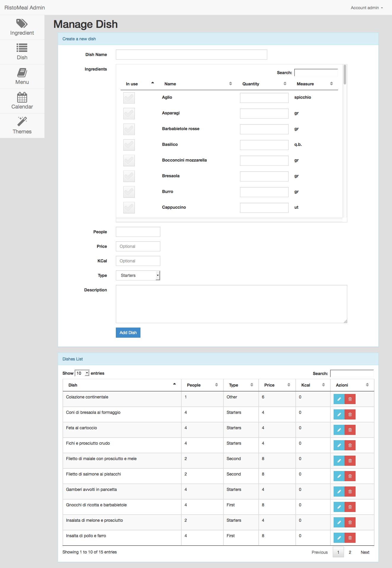Screen dimensions: 392x568
Task: Delete the Insalta di pollo e farro dish
Action: (350, 538)
